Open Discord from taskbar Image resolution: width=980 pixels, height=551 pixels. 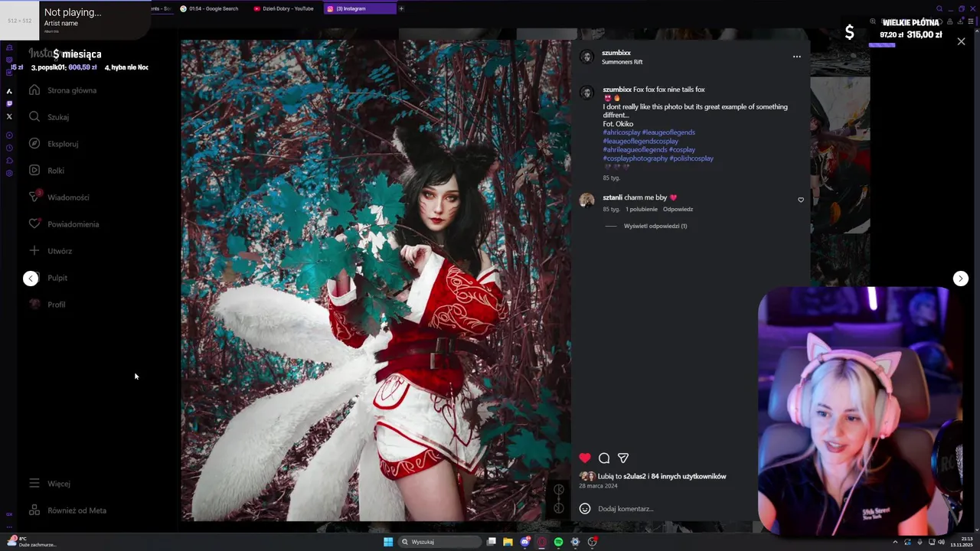(524, 542)
